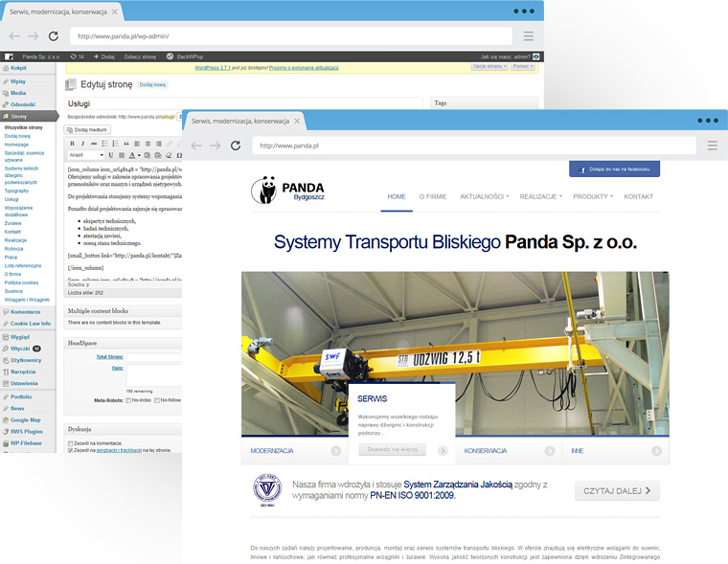Enable the No-index meta robots checkbox

[129, 400]
